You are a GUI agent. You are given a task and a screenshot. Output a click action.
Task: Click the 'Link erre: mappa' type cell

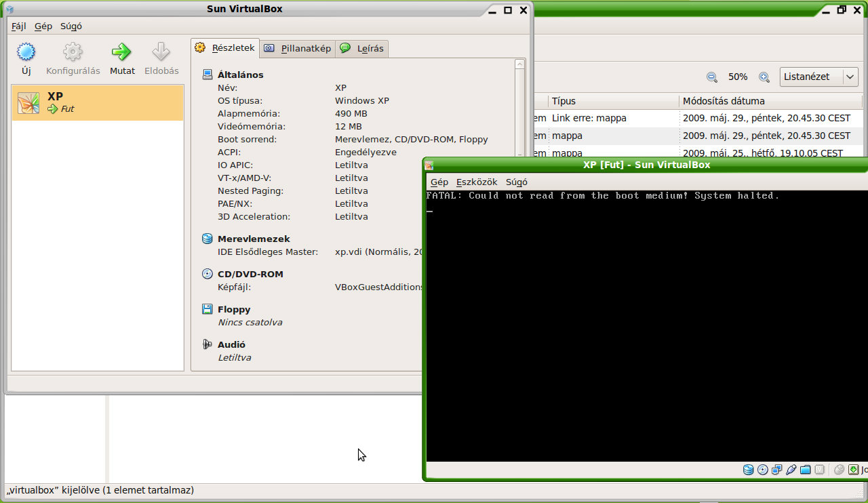(589, 118)
